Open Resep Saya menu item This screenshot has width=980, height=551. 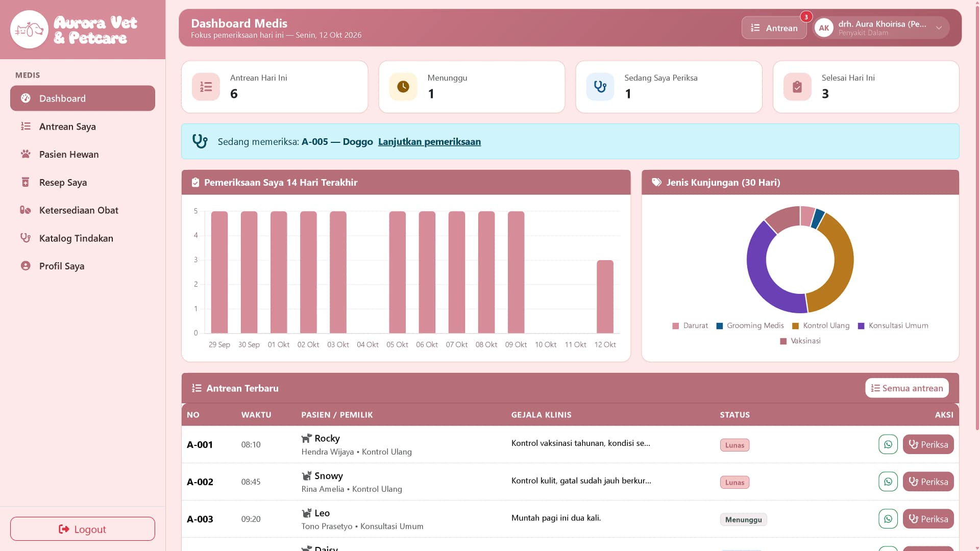[x=83, y=182]
